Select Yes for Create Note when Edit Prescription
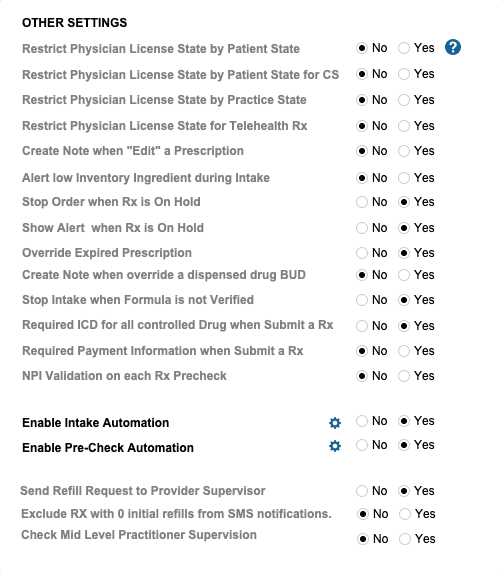This screenshot has width=503, height=571. pos(404,151)
